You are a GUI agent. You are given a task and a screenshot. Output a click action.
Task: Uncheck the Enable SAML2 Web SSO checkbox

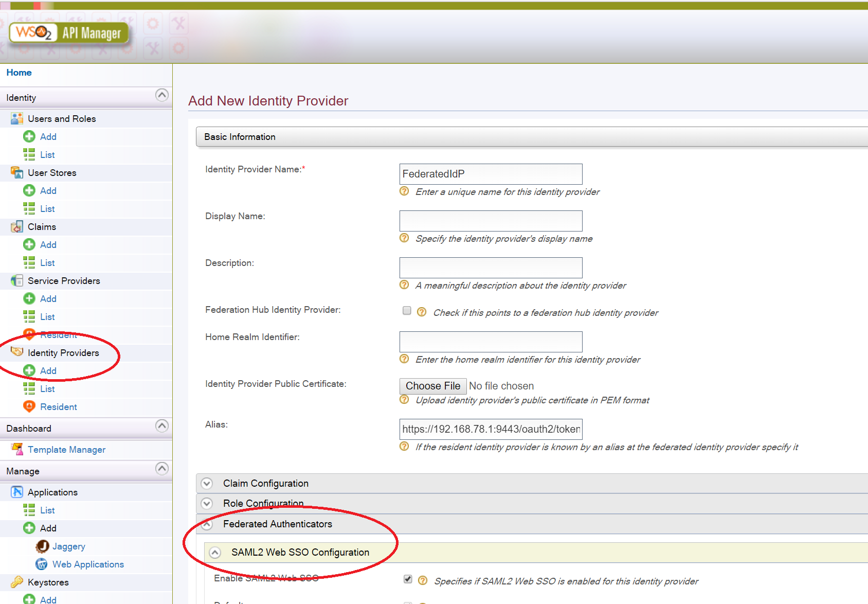point(408,579)
